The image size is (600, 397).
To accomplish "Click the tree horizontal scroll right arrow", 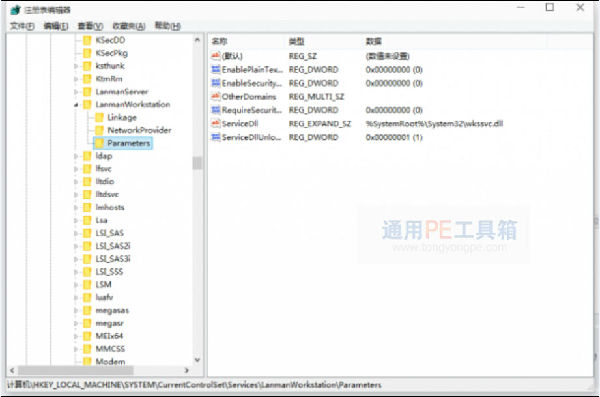I will point(186,370).
